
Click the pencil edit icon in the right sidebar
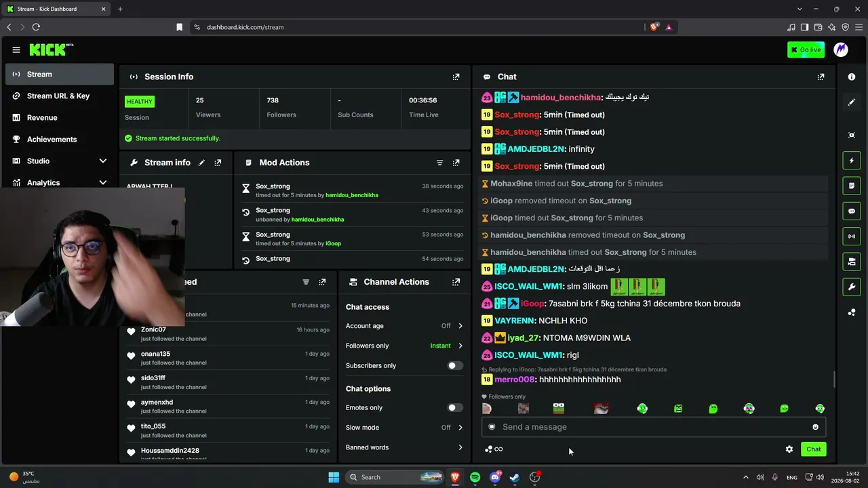(x=852, y=102)
